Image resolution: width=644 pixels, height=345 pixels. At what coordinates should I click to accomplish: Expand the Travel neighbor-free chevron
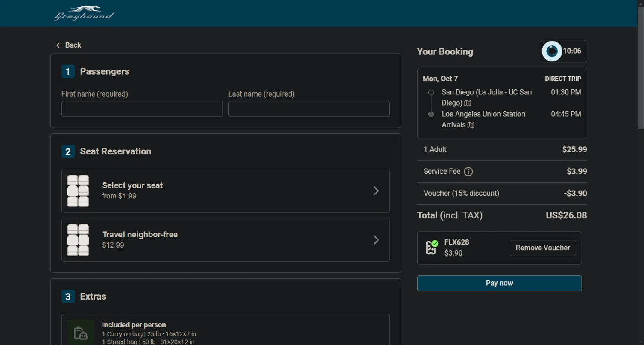tap(376, 240)
